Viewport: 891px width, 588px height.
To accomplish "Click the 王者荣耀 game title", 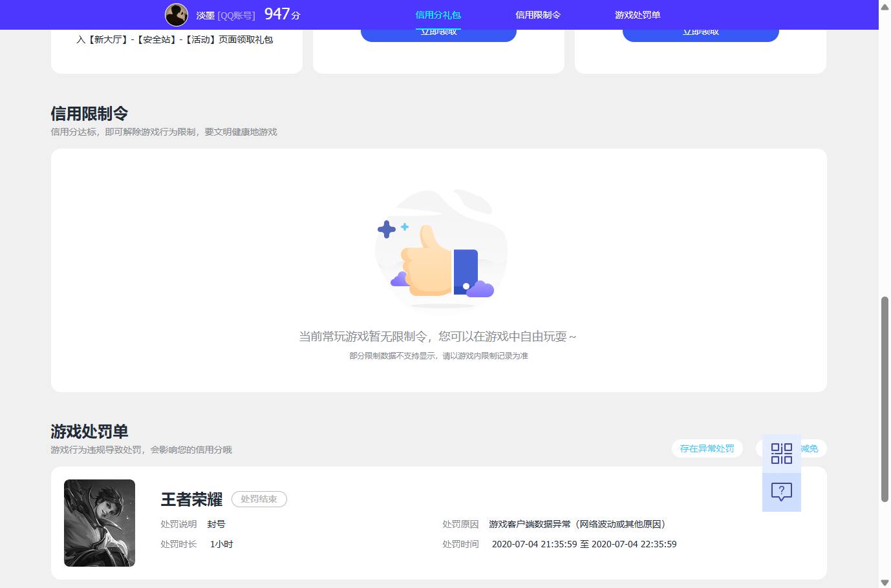I will (191, 499).
